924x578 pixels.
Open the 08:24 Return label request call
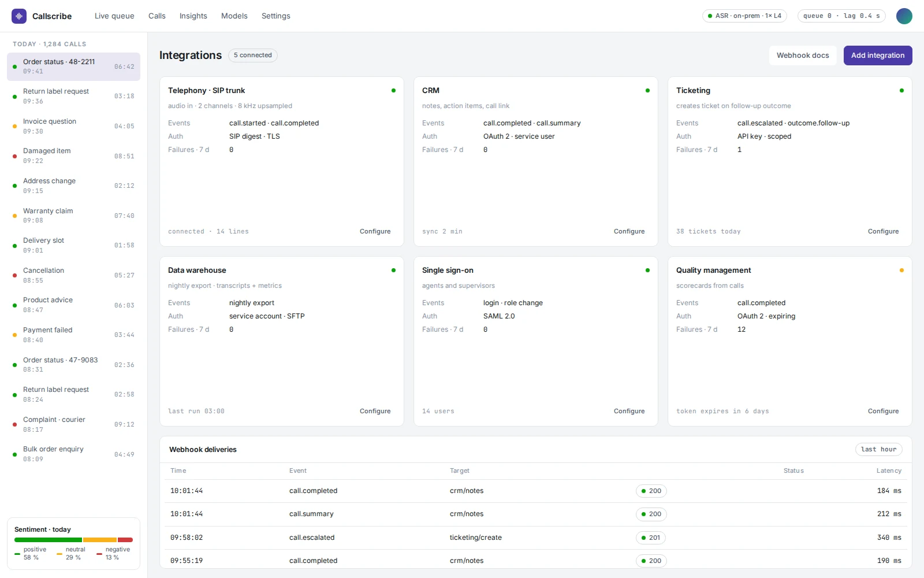coord(73,394)
